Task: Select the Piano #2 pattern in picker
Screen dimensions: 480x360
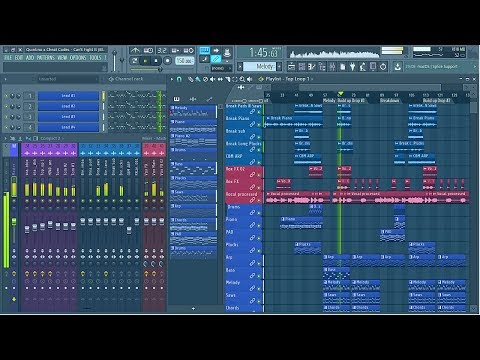Action: pos(193,140)
